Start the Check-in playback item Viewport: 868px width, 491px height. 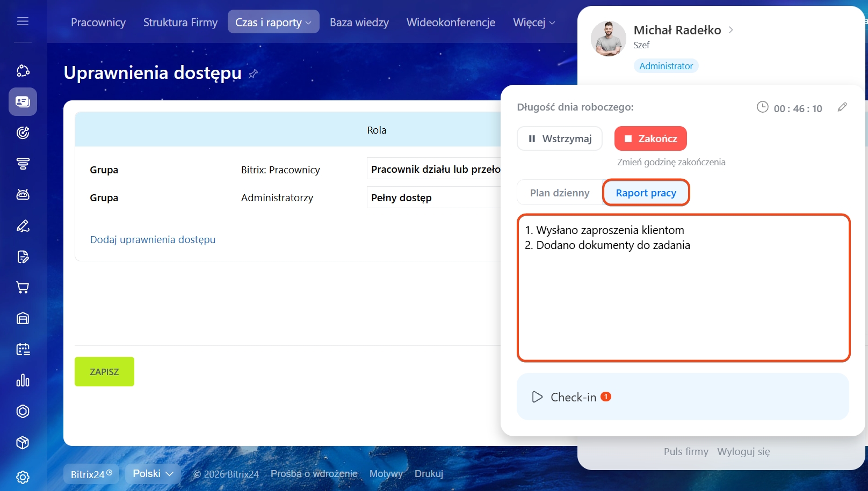[537, 397]
